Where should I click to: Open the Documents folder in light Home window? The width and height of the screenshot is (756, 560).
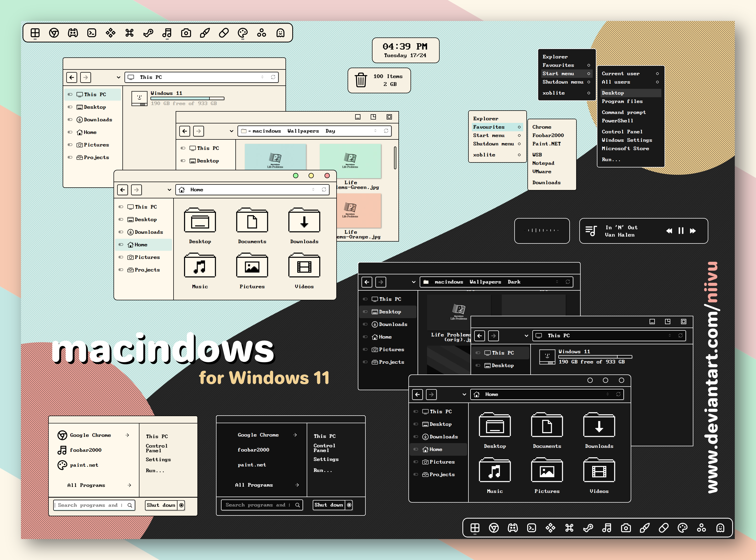point(252,226)
